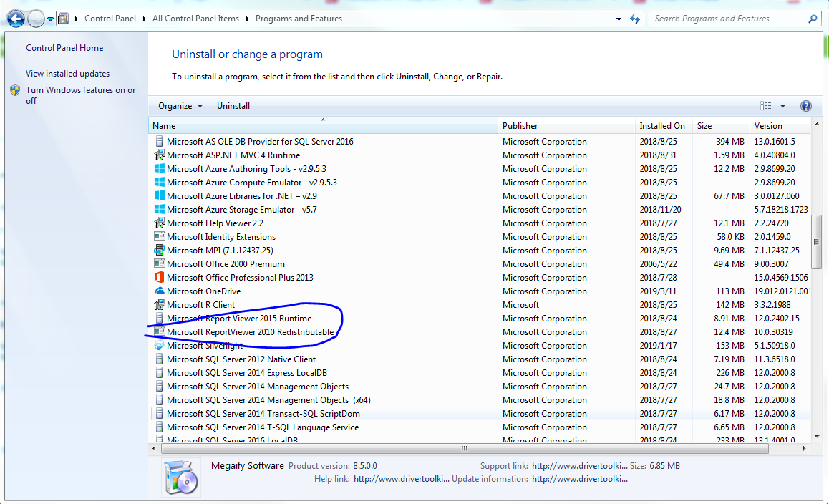Refresh the page using the refresh icon
Viewport: 829px width, 504px height.
[x=636, y=18]
